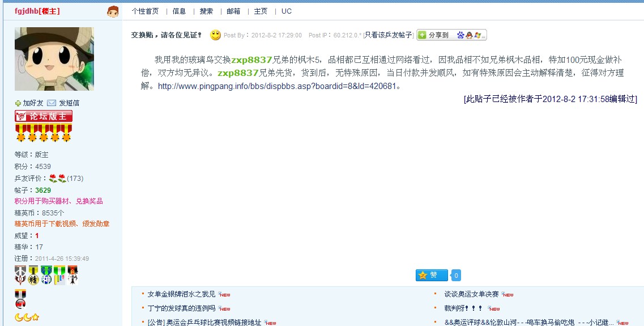Click the 赞 like button
This screenshot has height=326, width=644.
click(x=432, y=275)
